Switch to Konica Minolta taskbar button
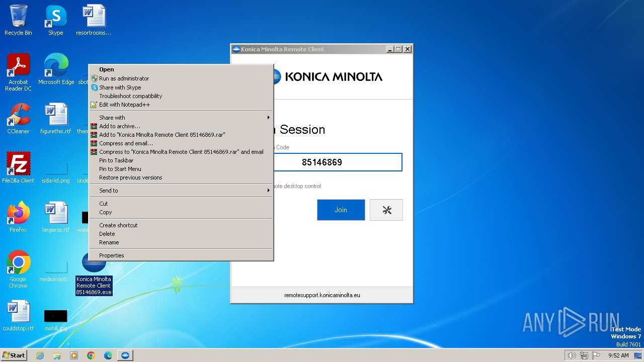 125,355
